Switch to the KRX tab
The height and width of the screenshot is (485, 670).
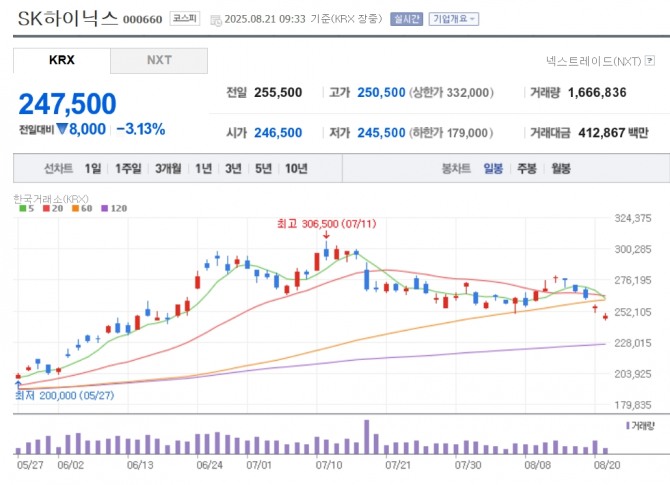(61, 60)
